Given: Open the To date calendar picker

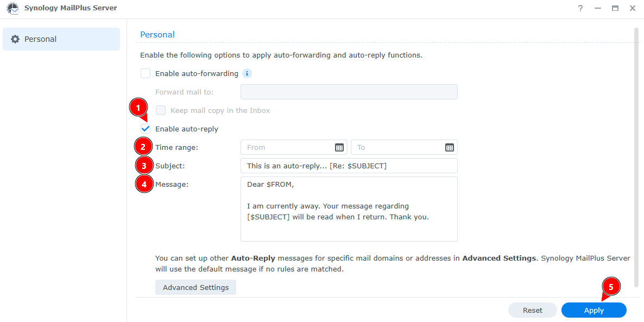Looking at the screenshot, I should 450,147.
